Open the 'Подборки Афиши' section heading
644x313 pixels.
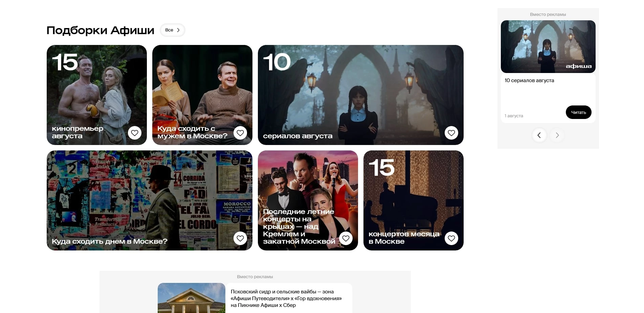tap(100, 30)
